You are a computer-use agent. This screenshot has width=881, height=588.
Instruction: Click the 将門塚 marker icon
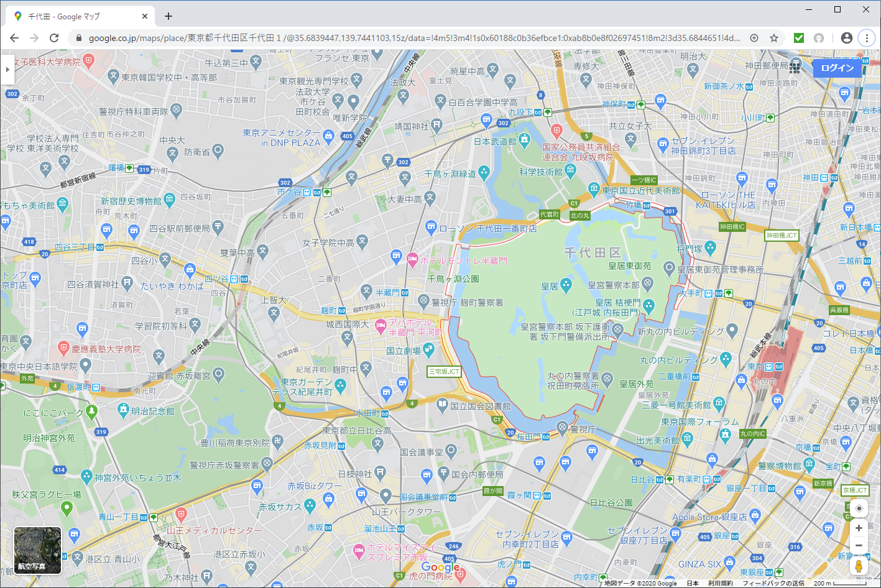pos(711,247)
